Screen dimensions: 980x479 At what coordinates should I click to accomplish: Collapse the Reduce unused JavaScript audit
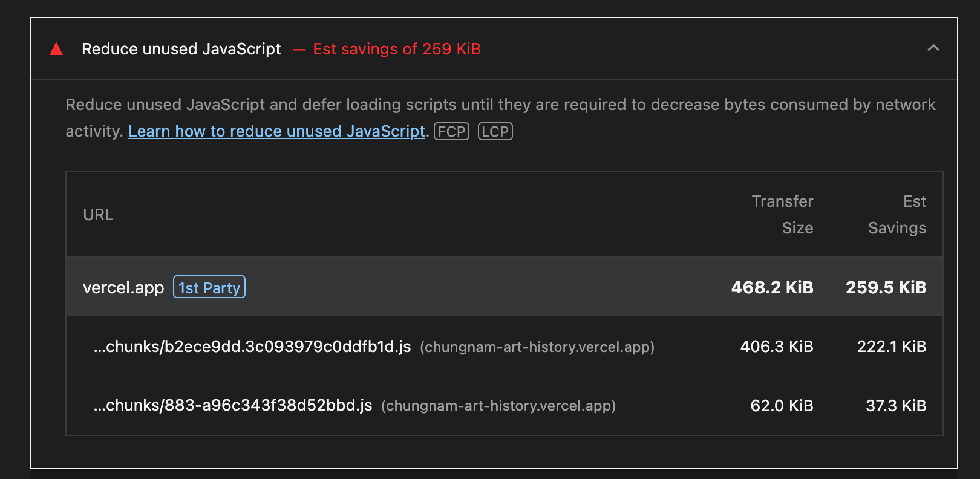933,48
